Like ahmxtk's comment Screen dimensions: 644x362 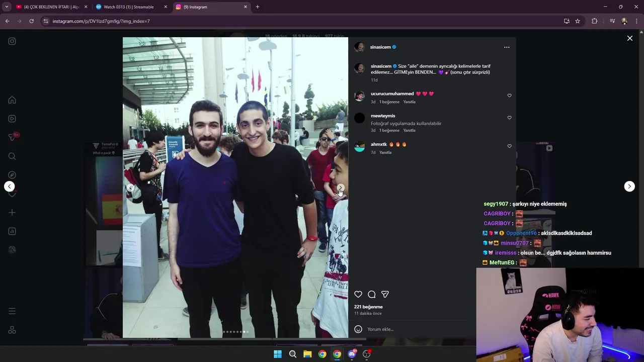point(509,146)
